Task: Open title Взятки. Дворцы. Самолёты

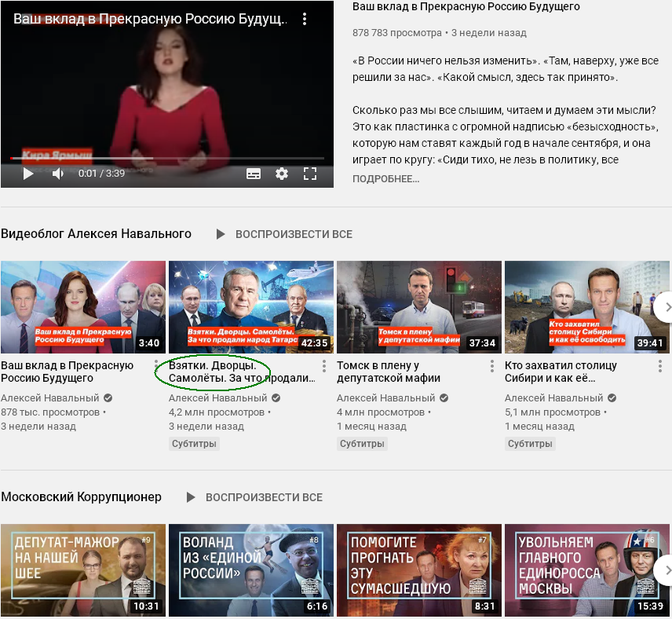Action: point(242,372)
